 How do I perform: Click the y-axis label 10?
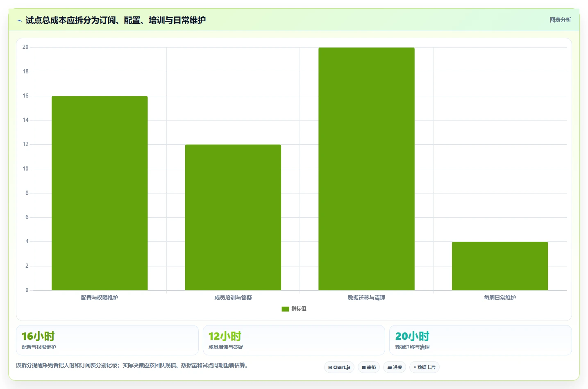click(x=25, y=169)
